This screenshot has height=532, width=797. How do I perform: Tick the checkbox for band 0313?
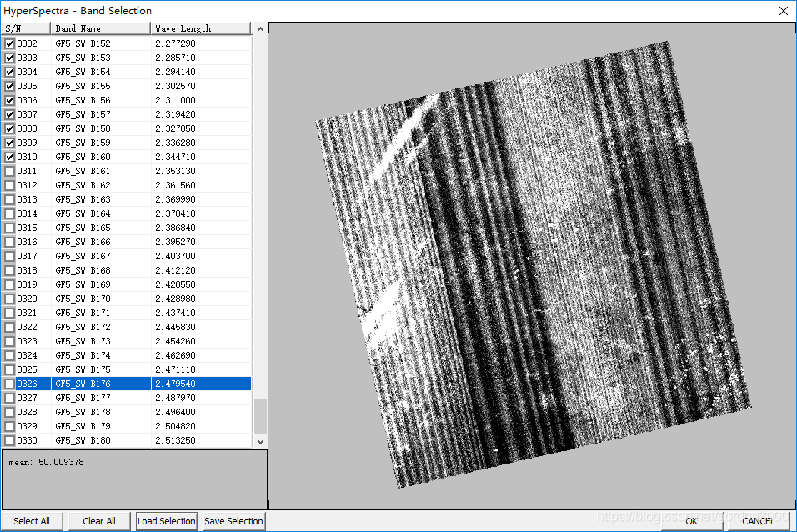click(9, 200)
